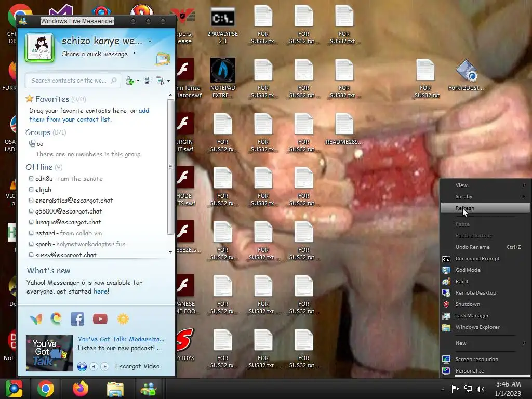Select the oo group entry

(36, 144)
